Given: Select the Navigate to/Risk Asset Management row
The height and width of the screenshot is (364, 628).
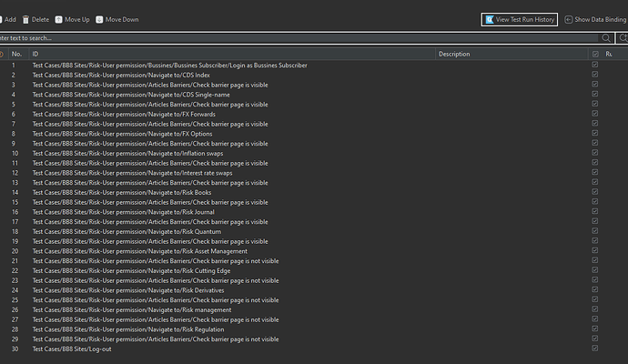Looking at the screenshot, I should pos(140,251).
